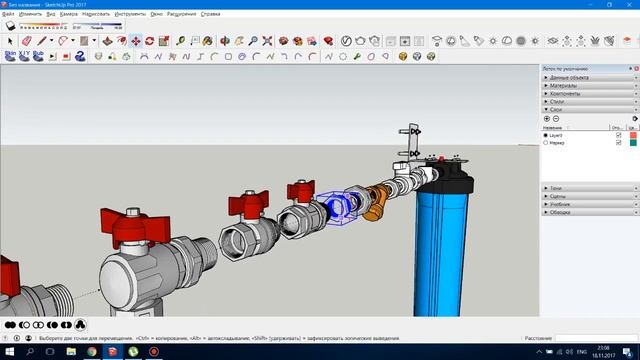Viewport: 640px width, 360px height.
Task: Activate the Tape Measure tool
Action: click(180, 41)
